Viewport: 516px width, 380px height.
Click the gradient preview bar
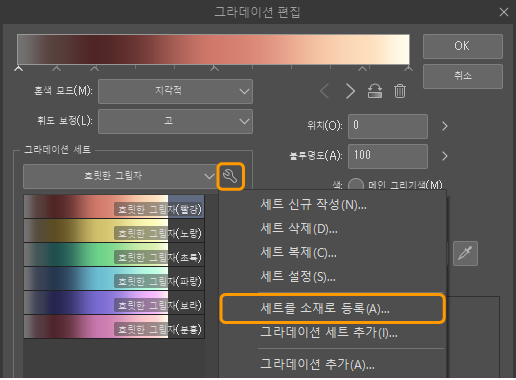[x=213, y=49]
